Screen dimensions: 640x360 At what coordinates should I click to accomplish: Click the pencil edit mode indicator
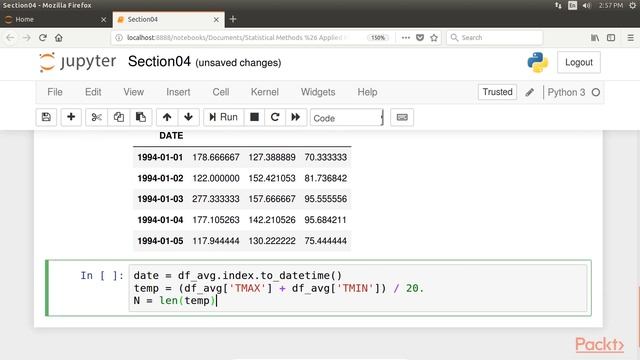pyautogui.click(x=529, y=92)
